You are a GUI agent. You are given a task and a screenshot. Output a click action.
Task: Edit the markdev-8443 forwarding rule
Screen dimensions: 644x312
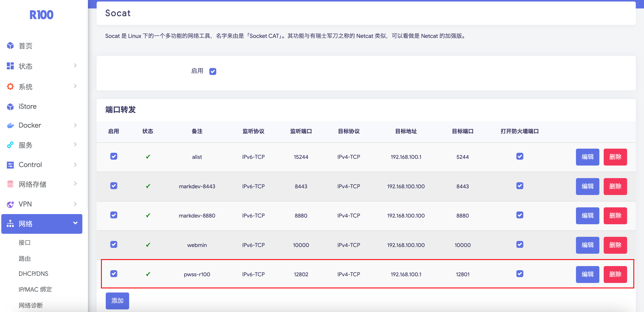[x=587, y=187]
